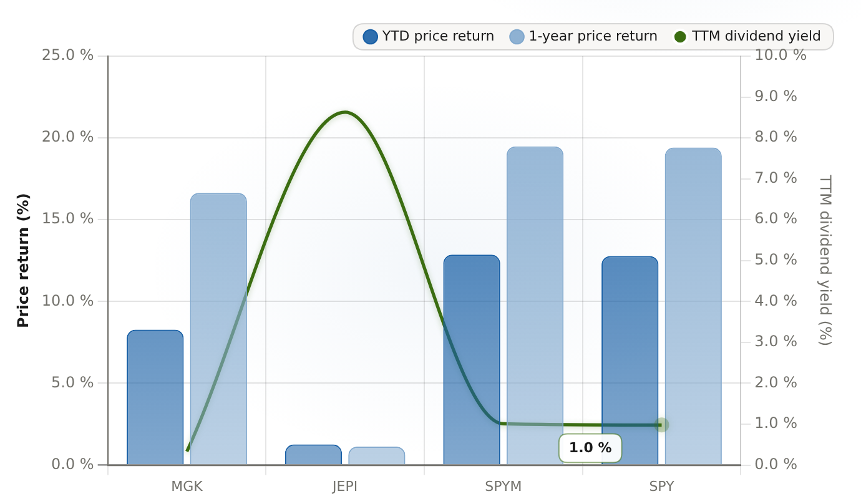Click the green dividend yield legend dot
This screenshot has height=504, width=861.
pyautogui.click(x=681, y=37)
